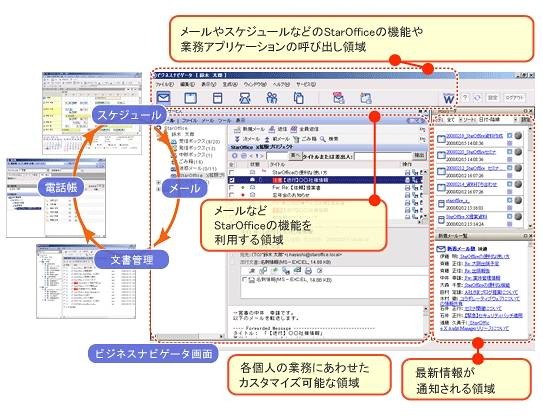Select the 忘年会のお知らせ mail title
Viewport: 543px width, 417px height.
(291, 195)
